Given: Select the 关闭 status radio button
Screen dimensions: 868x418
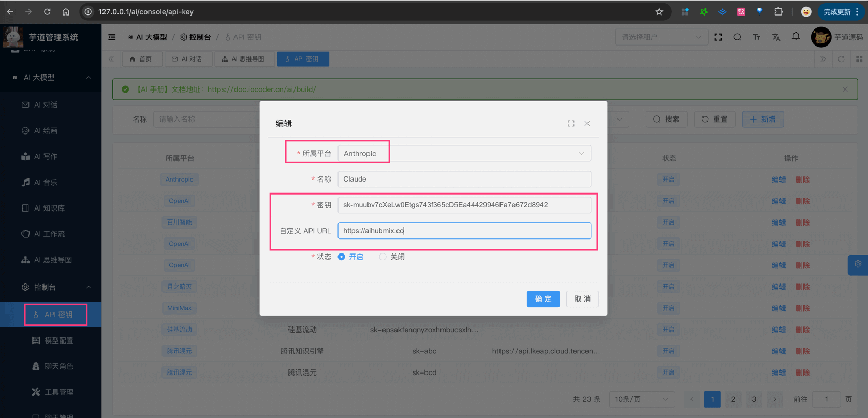Looking at the screenshot, I should pos(382,257).
